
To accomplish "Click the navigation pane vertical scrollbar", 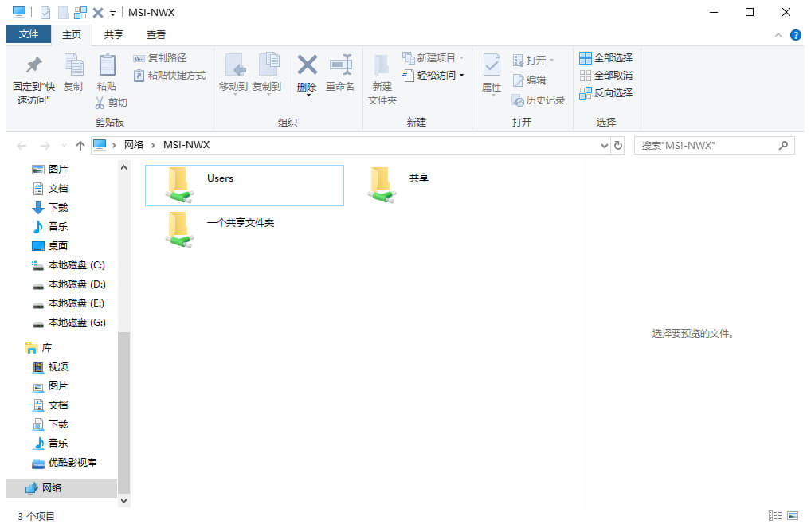I will coord(123,398).
